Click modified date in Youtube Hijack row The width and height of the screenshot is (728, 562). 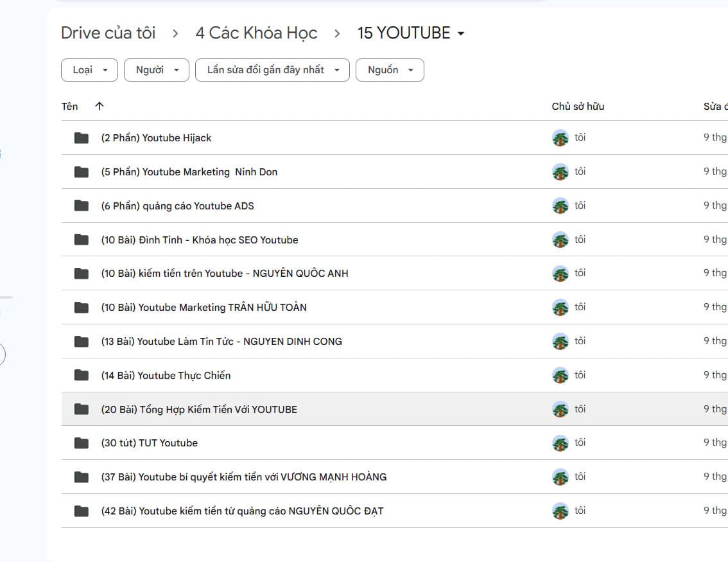[x=715, y=137]
